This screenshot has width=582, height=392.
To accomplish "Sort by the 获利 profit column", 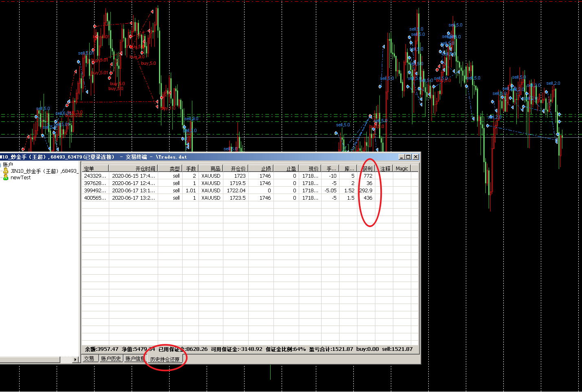I will 367,168.
